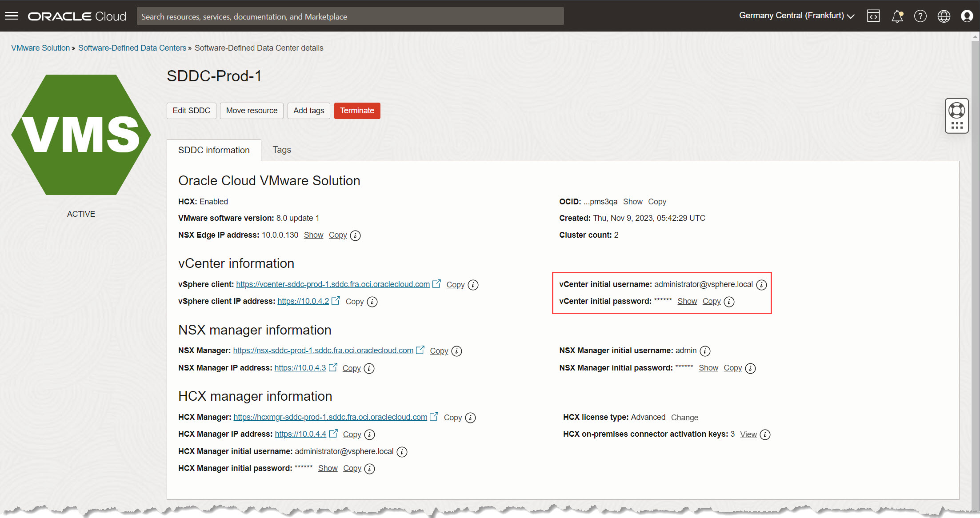
Task: Click info icon beside NSX Edge IP address
Action: 355,235
